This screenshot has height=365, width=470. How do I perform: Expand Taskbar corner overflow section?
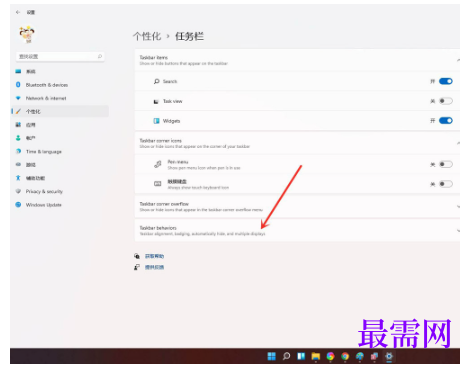click(x=297, y=207)
